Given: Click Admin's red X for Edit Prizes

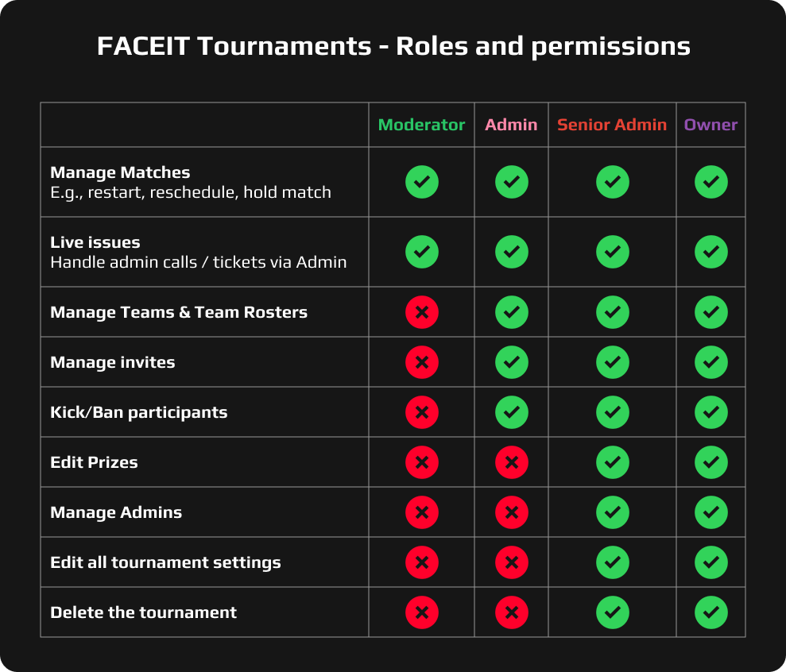Looking at the screenshot, I should (511, 462).
